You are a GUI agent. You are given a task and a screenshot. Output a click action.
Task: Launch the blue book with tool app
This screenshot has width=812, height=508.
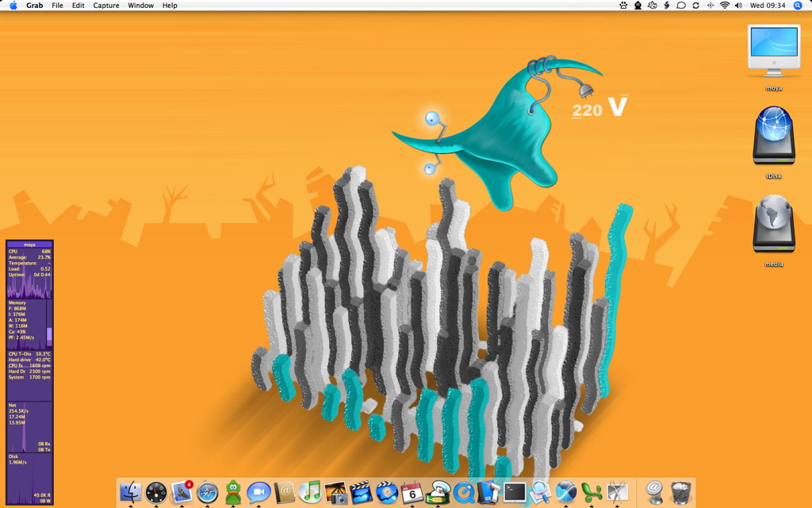click(x=488, y=492)
